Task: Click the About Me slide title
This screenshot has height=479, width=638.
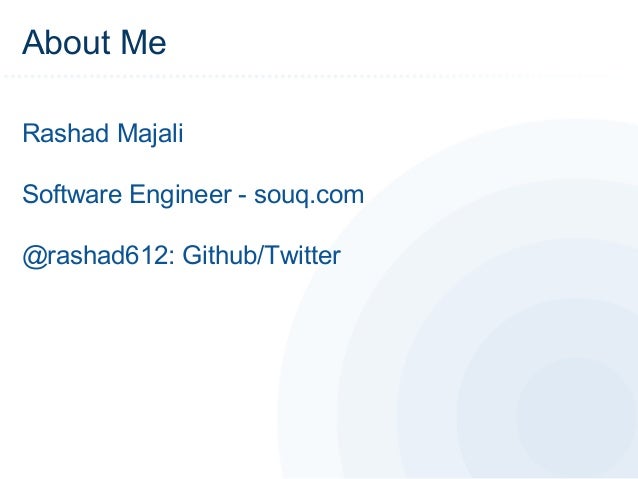Action: click(94, 42)
